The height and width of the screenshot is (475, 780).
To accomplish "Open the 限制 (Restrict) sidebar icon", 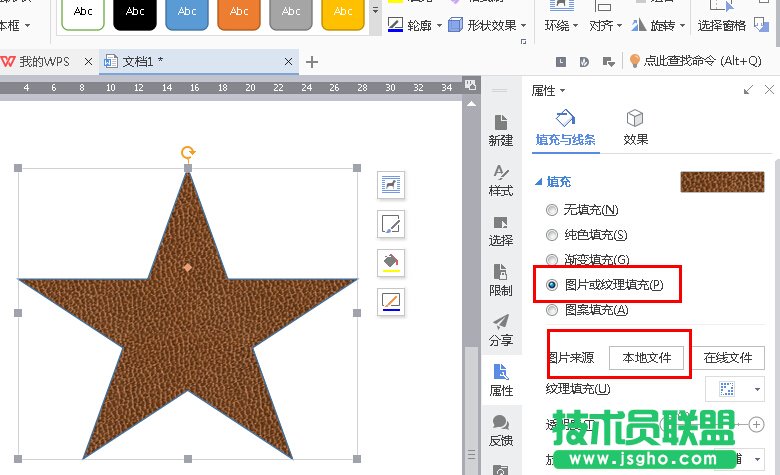I will [500, 279].
